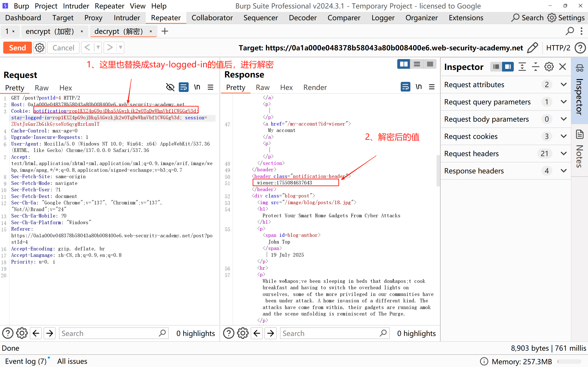This screenshot has height=367, width=588.
Task: Toggle show newline characters in Request
Action: 197,87
